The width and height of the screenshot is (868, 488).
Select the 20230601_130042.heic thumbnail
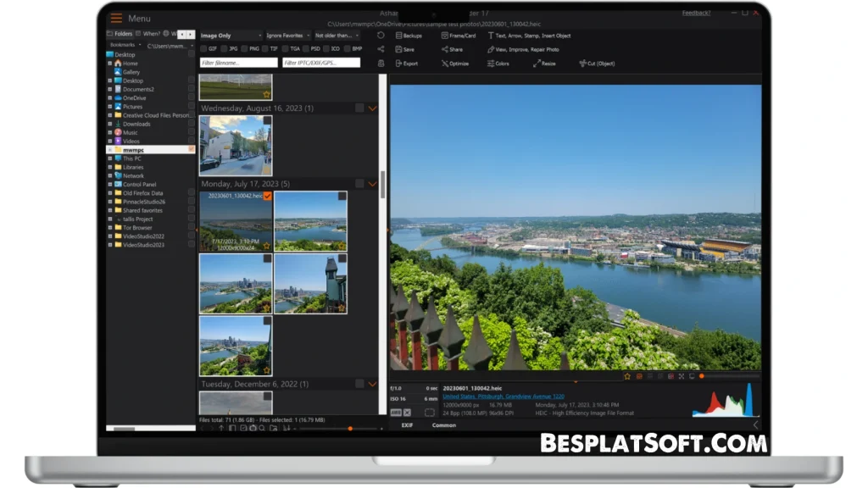(236, 222)
